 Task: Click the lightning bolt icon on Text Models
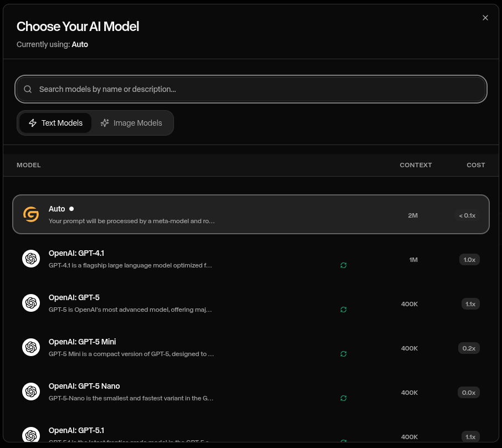coord(33,122)
